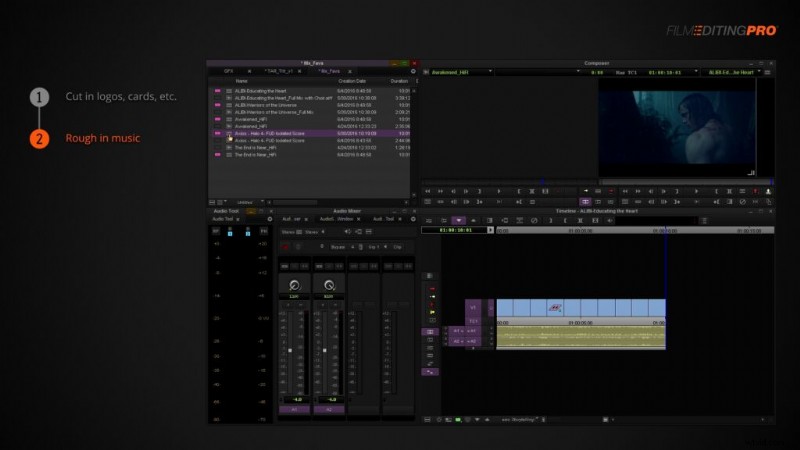Open the gear settings icon in Audio Tool panel

tap(270, 219)
